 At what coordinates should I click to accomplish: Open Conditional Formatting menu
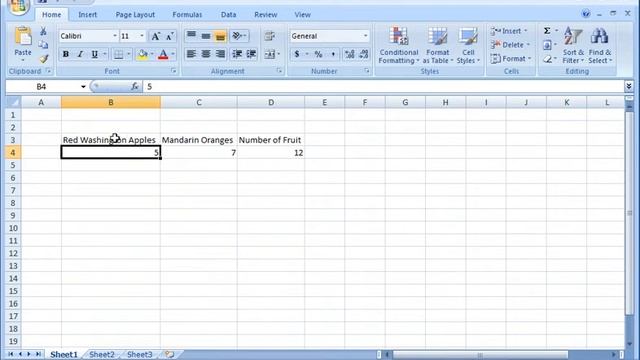tap(398, 45)
